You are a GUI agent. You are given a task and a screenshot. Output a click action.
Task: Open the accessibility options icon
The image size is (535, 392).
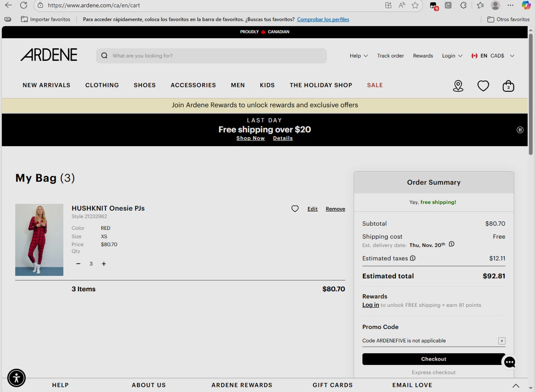point(16,378)
